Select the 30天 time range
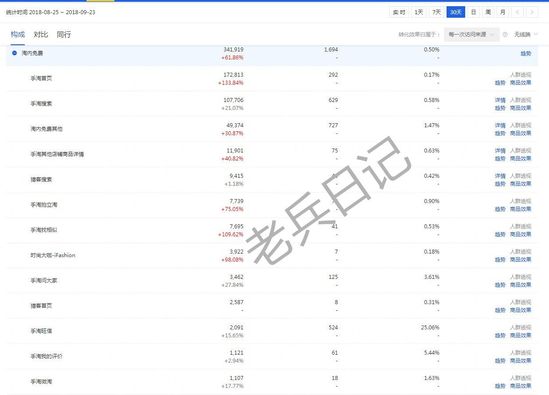Image resolution: width=549 pixels, height=395 pixels. coord(456,12)
